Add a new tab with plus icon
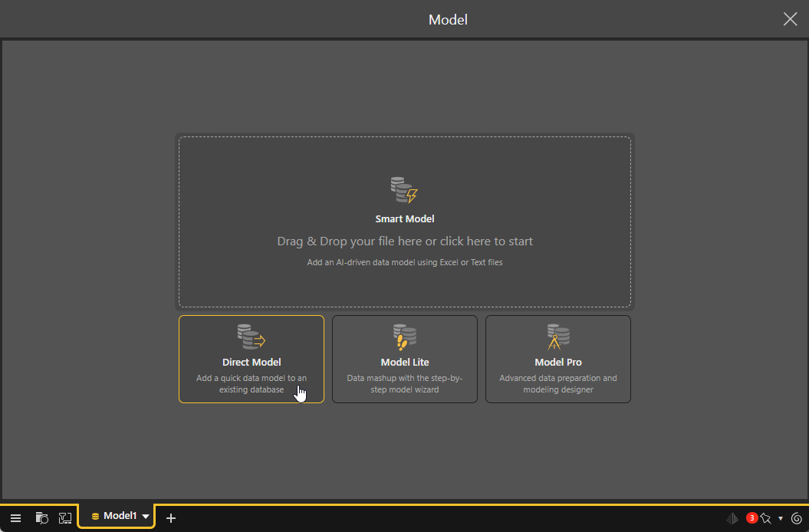The image size is (809, 532). pos(171,518)
